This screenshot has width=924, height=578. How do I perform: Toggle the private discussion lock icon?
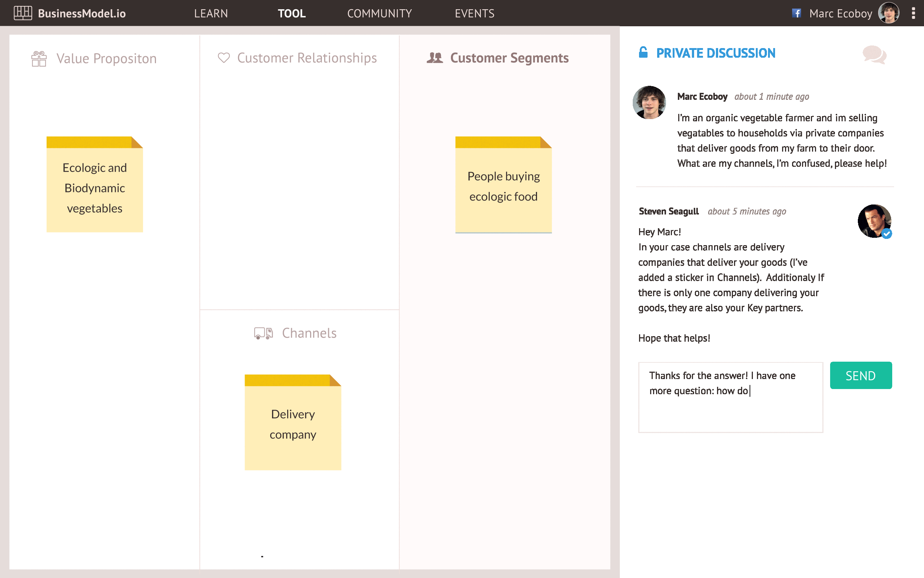point(643,53)
